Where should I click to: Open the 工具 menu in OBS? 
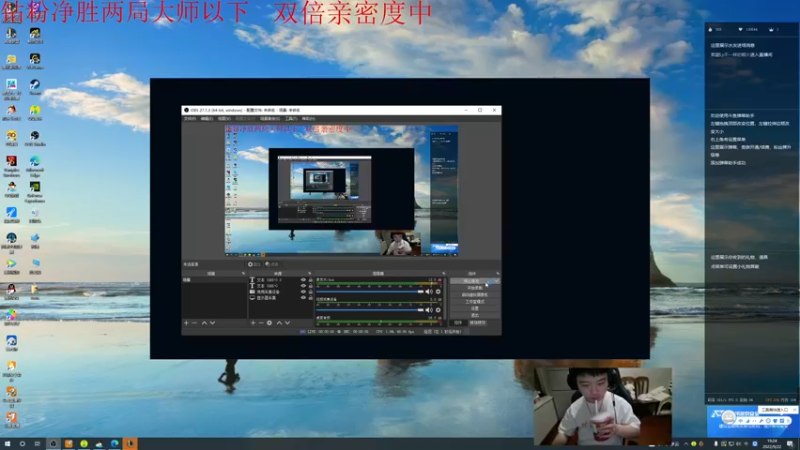pos(291,118)
